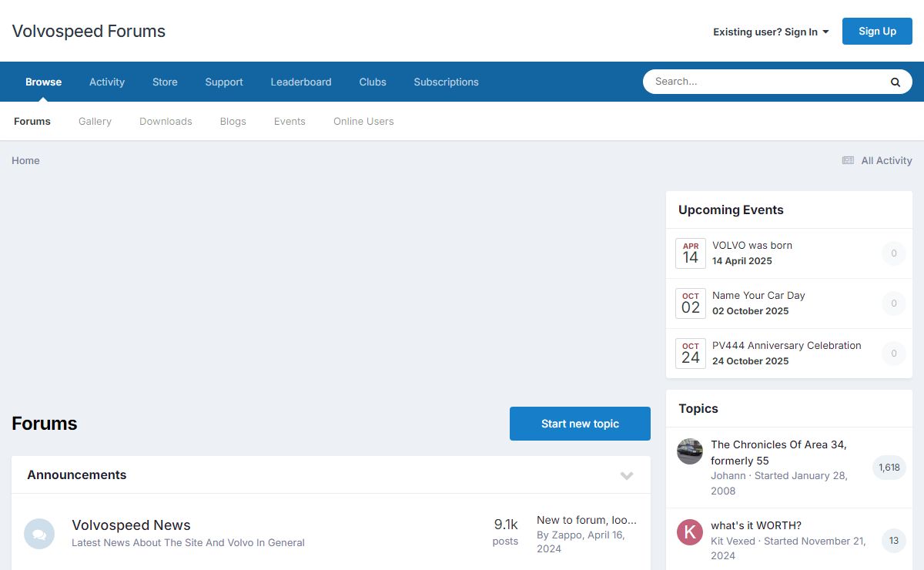Open the New to forum latest post

[587, 520]
